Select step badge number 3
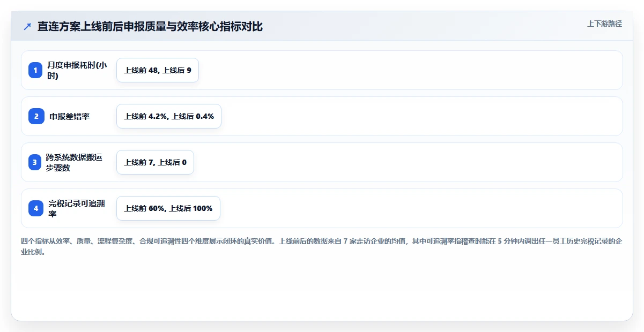The width and height of the screenshot is (644, 332). 35,162
